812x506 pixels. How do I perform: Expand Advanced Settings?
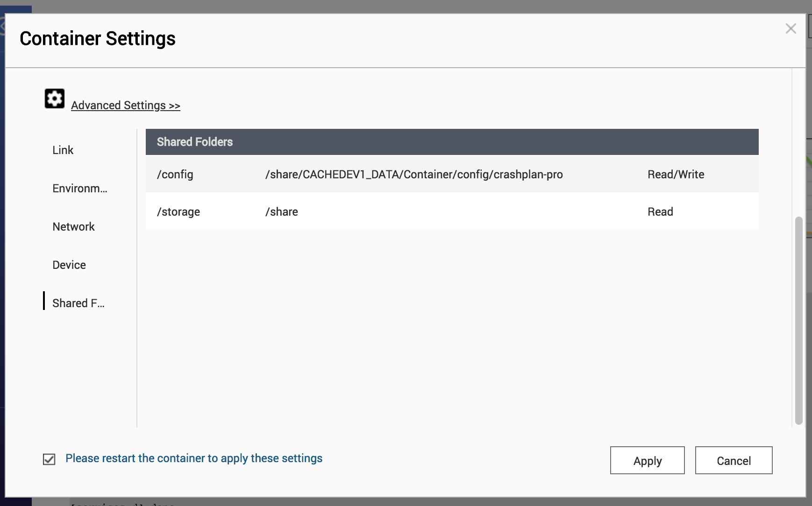(125, 105)
